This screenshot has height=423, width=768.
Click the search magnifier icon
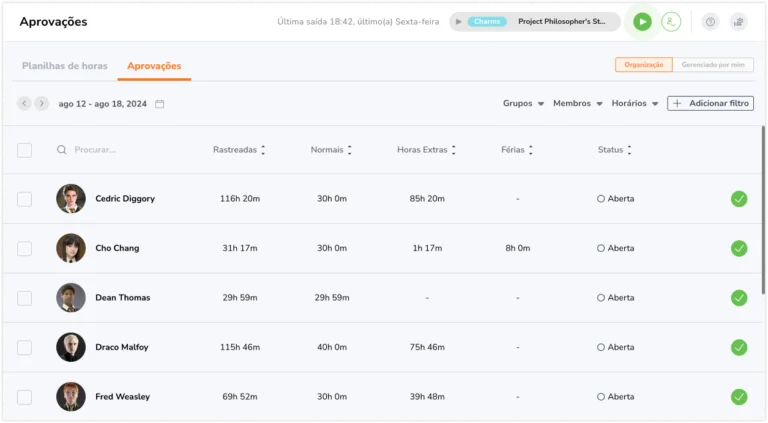(61, 150)
